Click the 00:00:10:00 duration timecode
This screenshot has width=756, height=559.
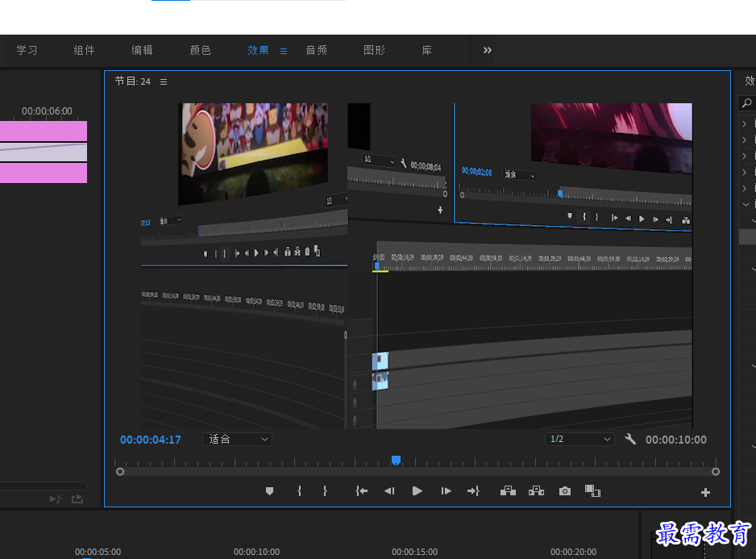[676, 440]
